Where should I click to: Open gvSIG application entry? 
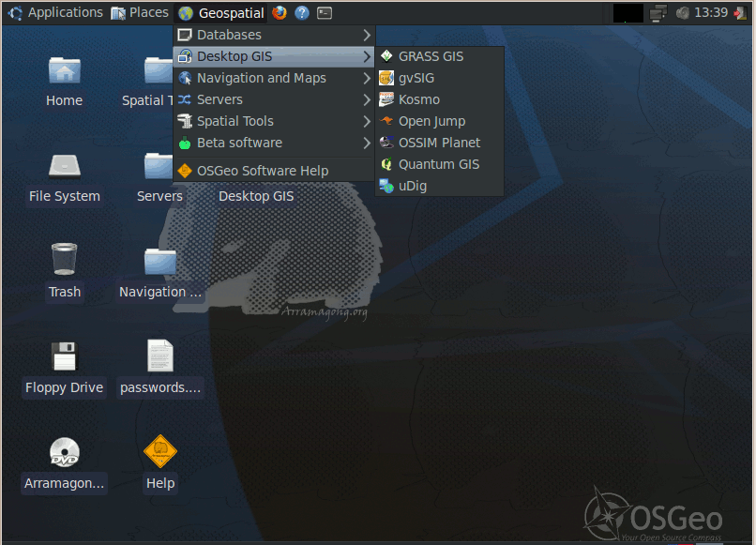439,78
